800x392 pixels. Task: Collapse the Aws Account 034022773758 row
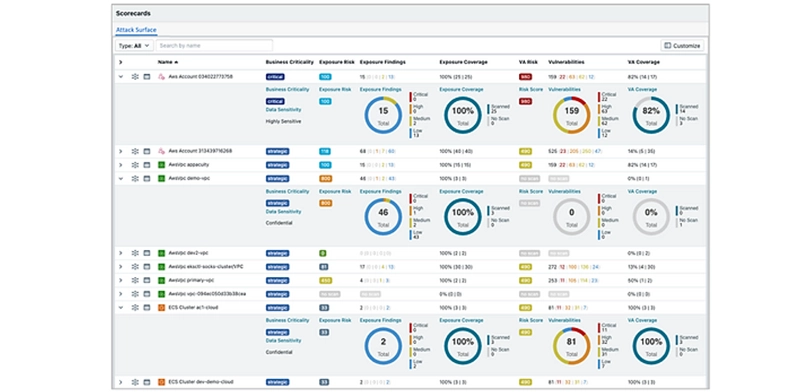point(121,77)
